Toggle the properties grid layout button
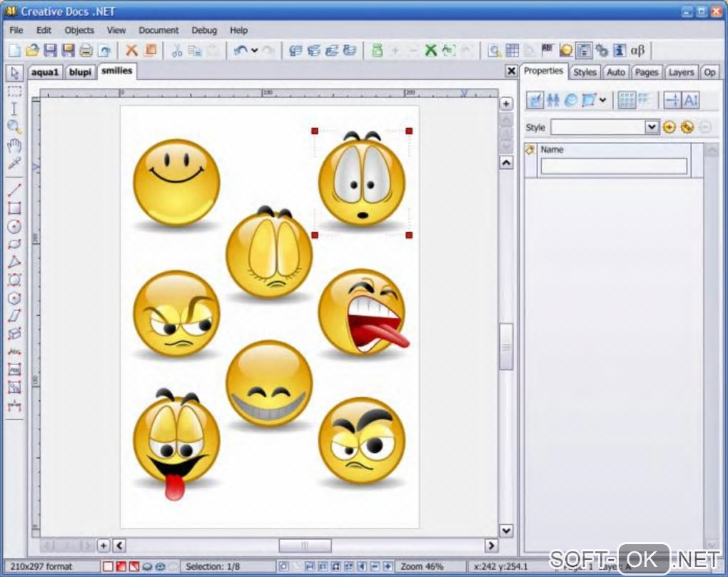The width and height of the screenshot is (728, 577). 627,100
